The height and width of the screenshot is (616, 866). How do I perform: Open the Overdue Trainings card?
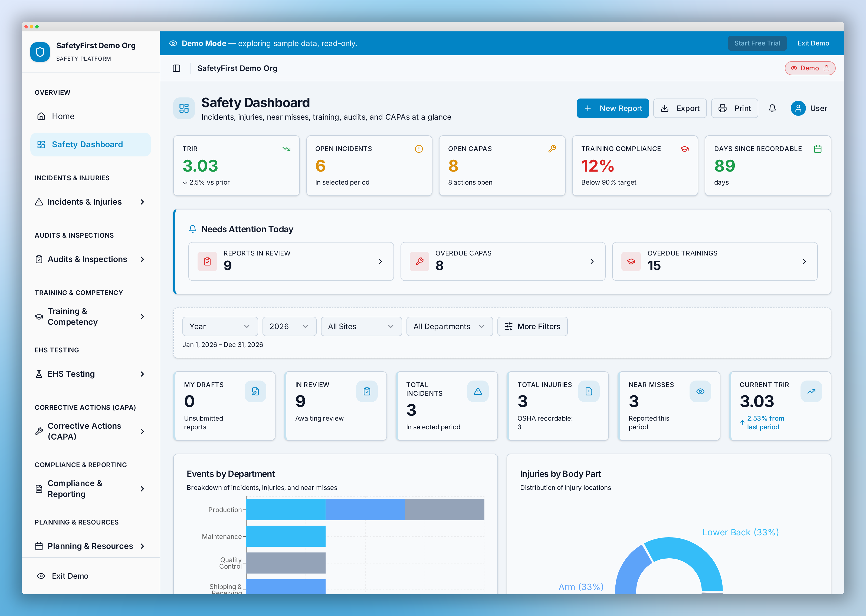click(715, 262)
